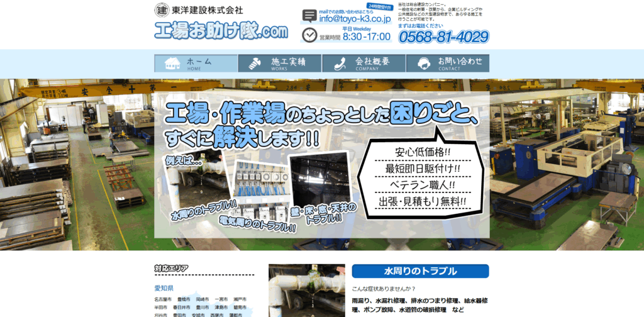
Task: Open the leaking pipe photo below the banner
Action: point(306,290)
